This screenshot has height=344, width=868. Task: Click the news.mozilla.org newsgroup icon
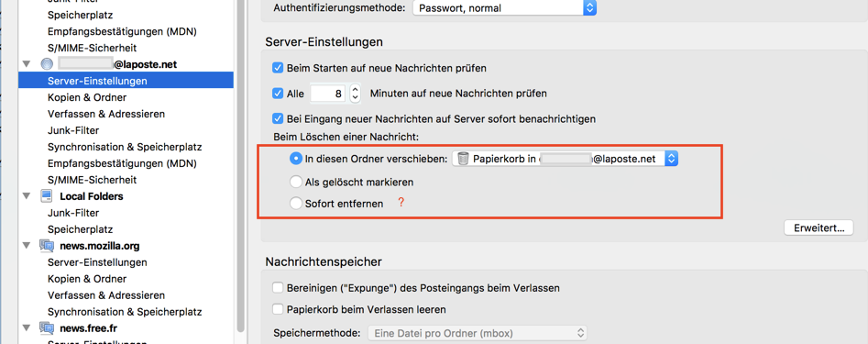pyautogui.click(x=47, y=246)
